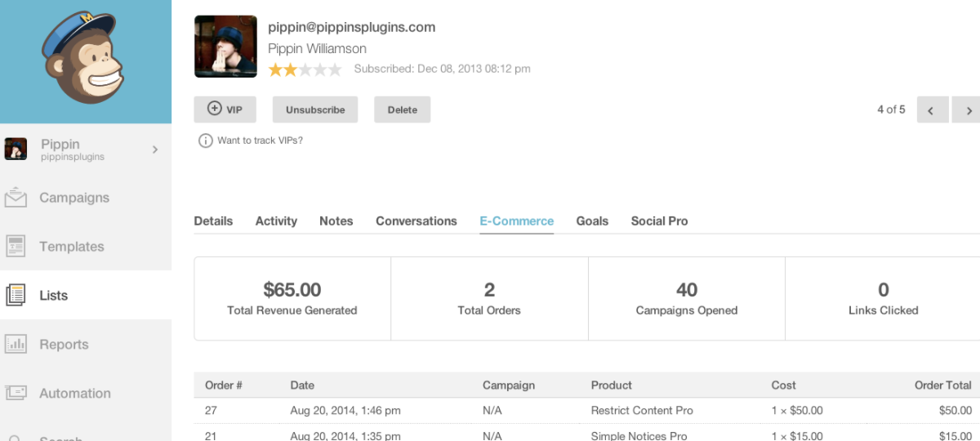Open the Templates layout icon
Screen dimensions: 980x441
(x=16, y=246)
